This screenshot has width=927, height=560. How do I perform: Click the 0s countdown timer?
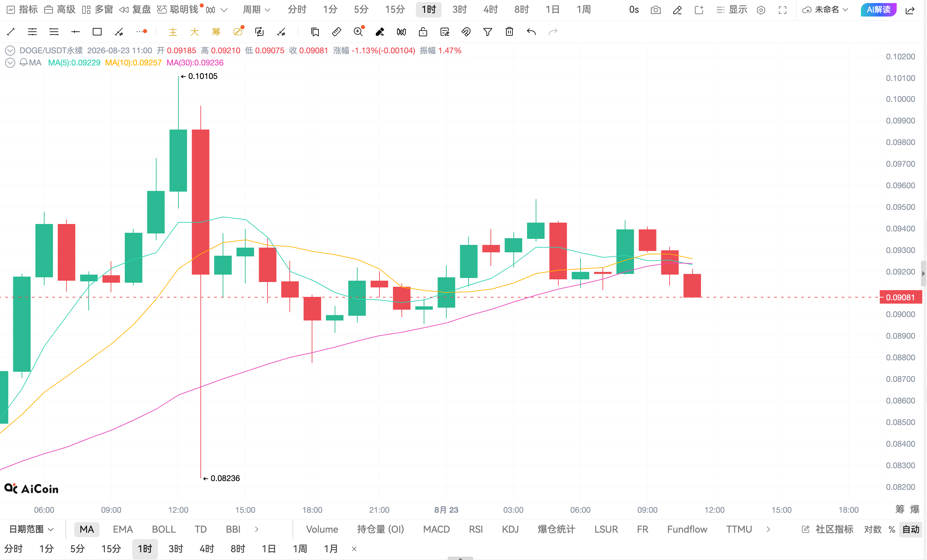pyautogui.click(x=634, y=10)
